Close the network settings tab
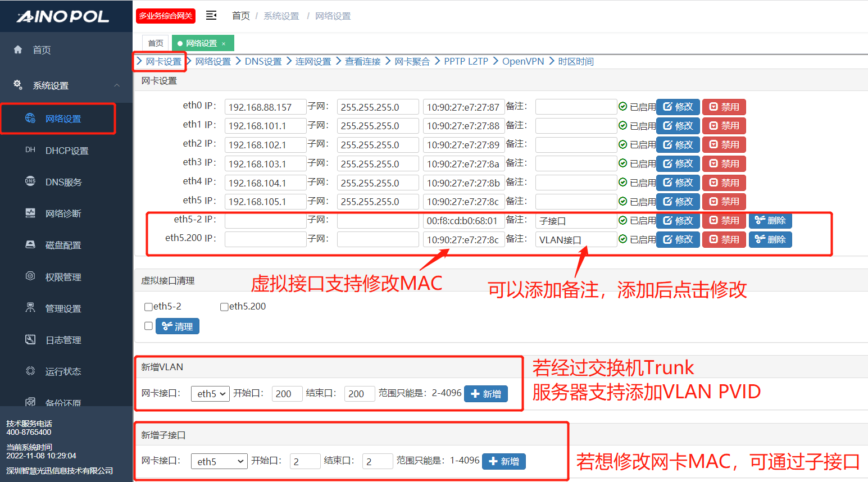 [224, 44]
